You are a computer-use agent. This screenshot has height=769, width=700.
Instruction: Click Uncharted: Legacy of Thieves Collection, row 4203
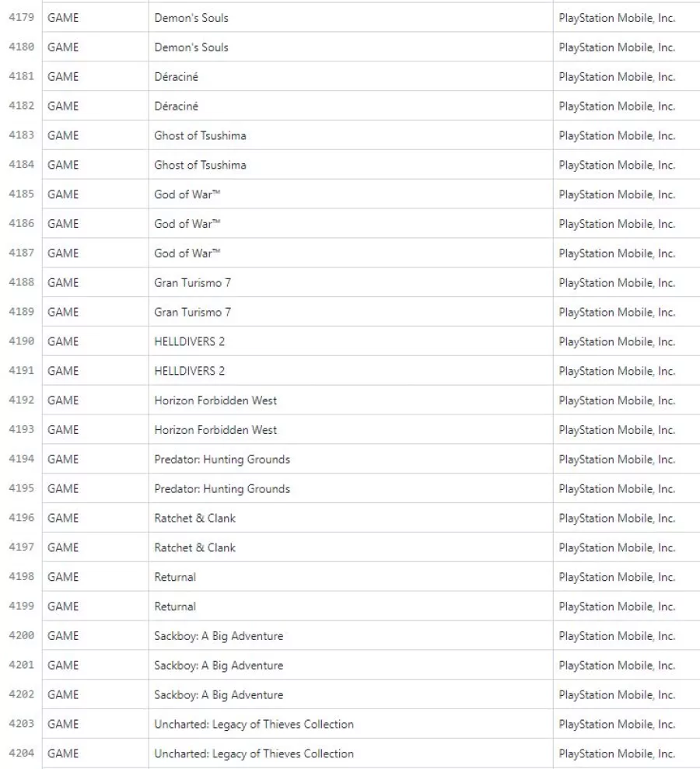(254, 724)
